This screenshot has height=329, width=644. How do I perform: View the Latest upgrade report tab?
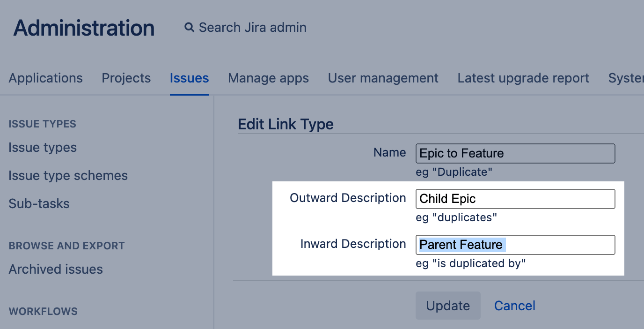pos(523,78)
